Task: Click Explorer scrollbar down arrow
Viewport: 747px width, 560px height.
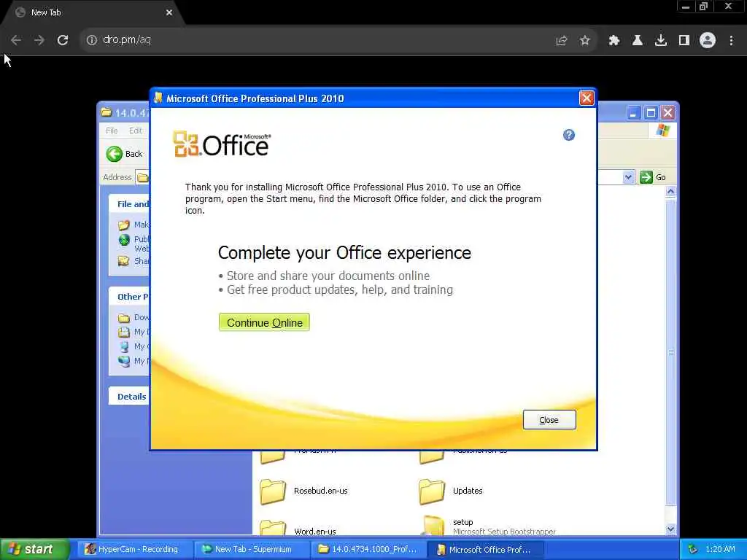Action: [x=671, y=529]
